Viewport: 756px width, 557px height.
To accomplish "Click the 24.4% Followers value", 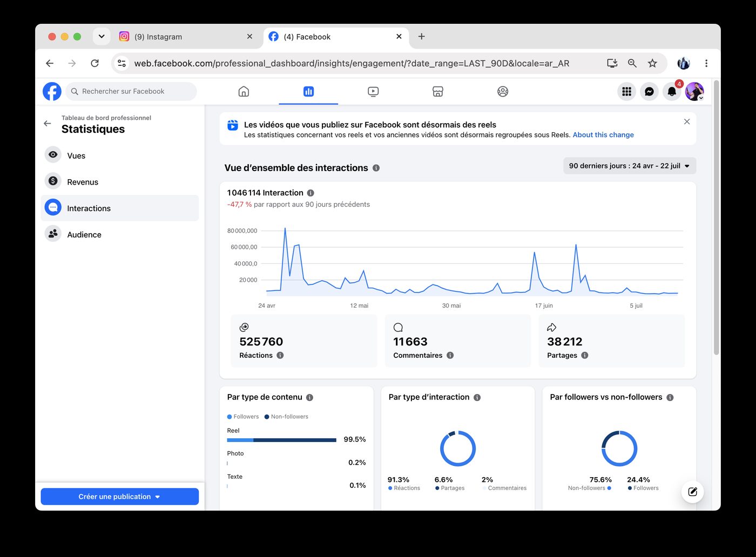I will point(638,480).
